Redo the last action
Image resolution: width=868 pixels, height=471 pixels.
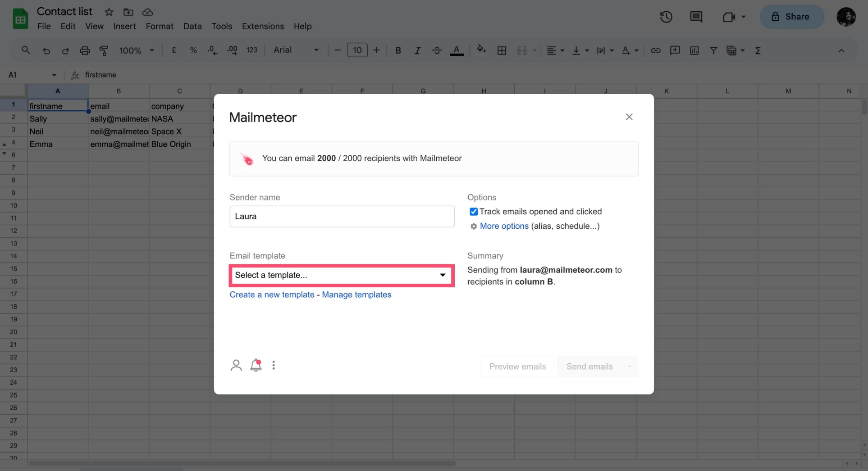(65, 50)
